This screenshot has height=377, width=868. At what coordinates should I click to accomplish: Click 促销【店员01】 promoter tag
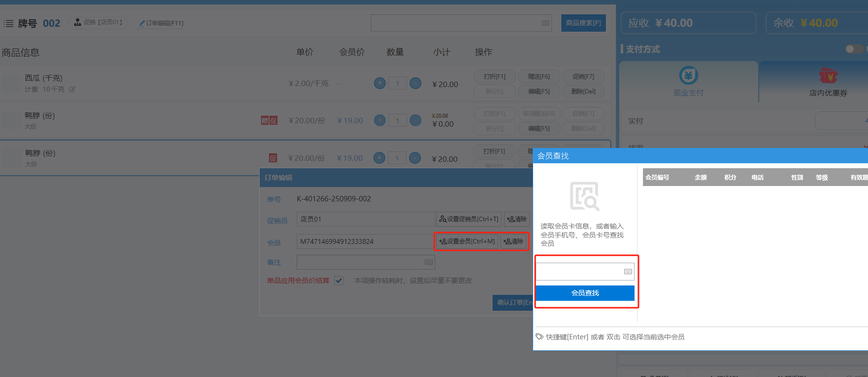[98, 23]
